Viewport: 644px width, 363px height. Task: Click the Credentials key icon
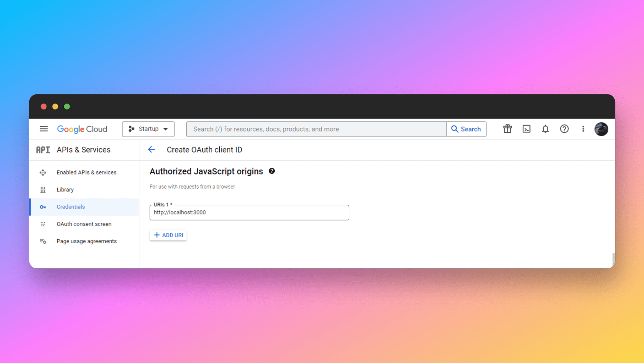click(43, 207)
